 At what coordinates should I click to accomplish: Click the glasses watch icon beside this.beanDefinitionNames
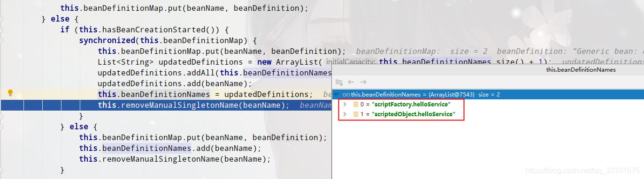click(346, 94)
